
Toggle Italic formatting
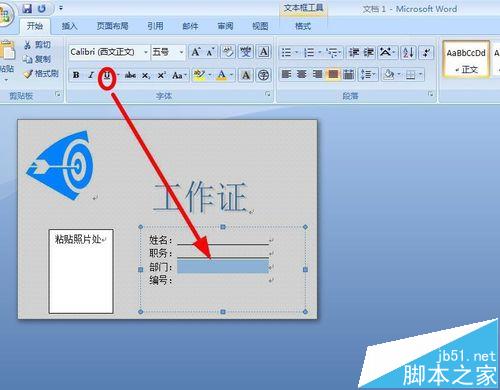tap(91, 75)
